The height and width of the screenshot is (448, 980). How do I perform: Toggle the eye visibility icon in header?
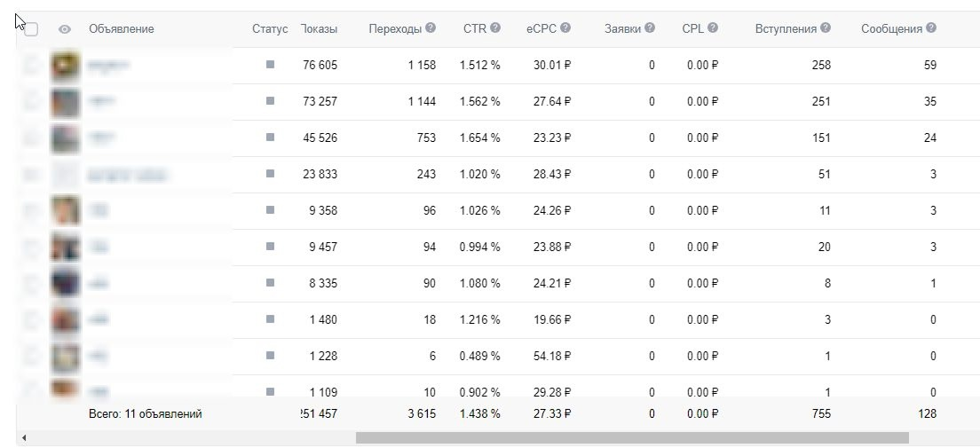coord(65,28)
